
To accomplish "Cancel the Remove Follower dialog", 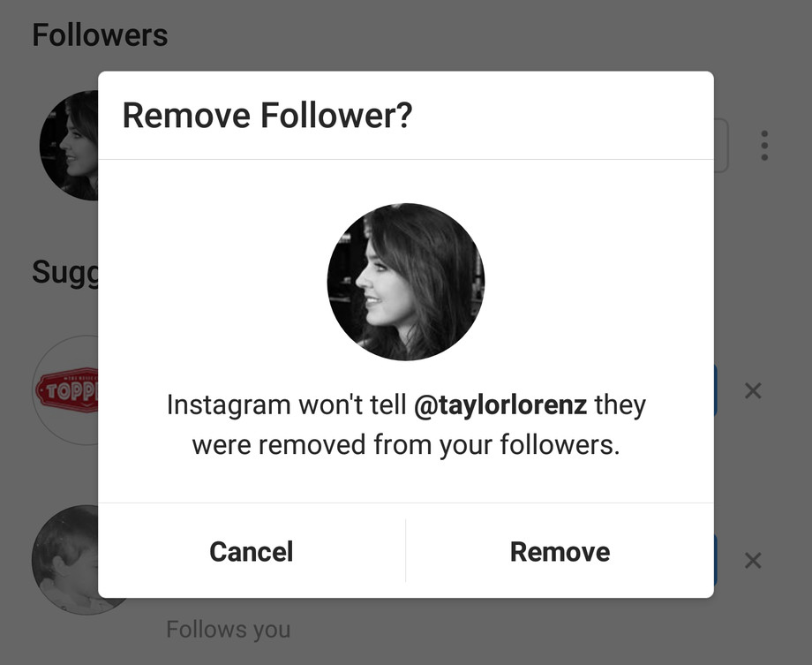I will [x=251, y=551].
